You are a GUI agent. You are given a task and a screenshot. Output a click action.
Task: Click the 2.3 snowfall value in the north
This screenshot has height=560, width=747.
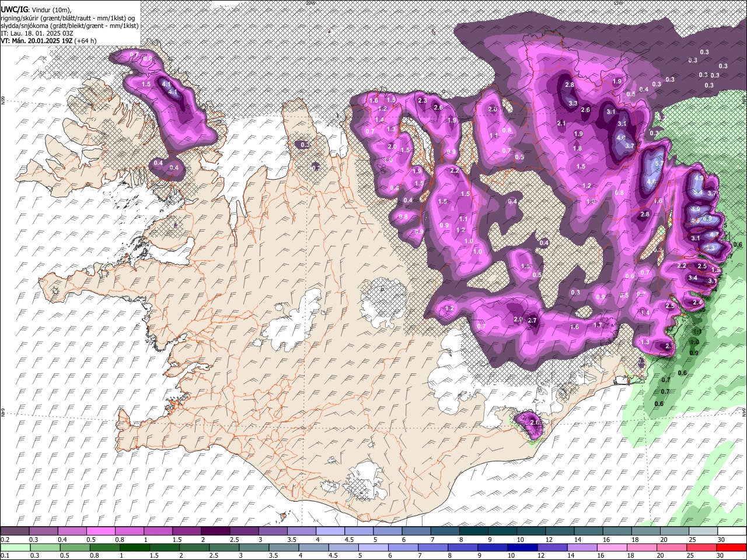pyautogui.click(x=423, y=100)
